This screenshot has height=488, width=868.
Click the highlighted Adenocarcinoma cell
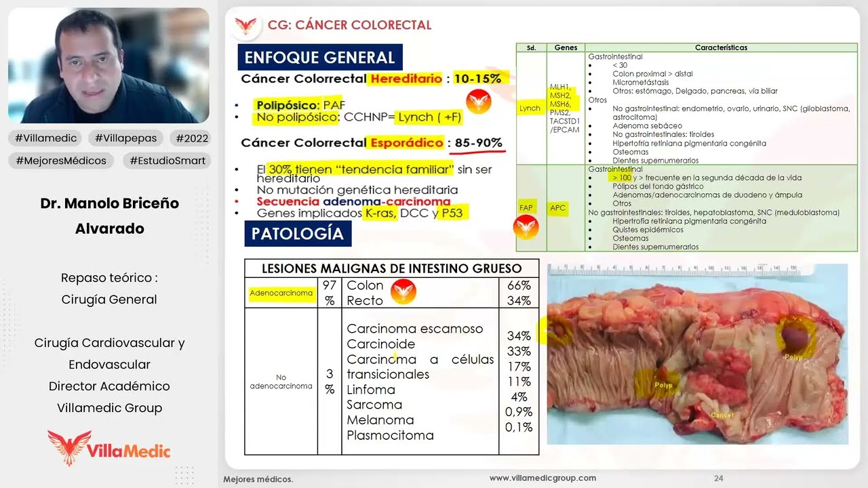[x=281, y=293]
